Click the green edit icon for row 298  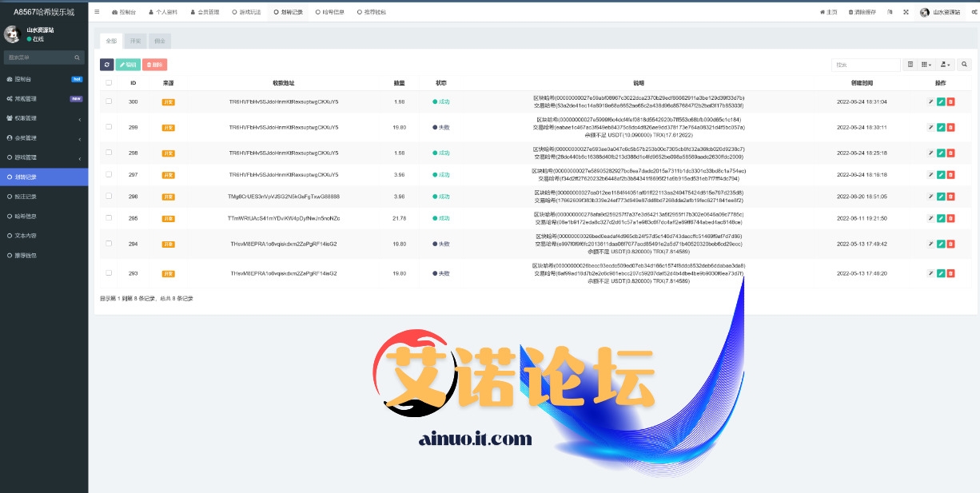pyautogui.click(x=941, y=153)
